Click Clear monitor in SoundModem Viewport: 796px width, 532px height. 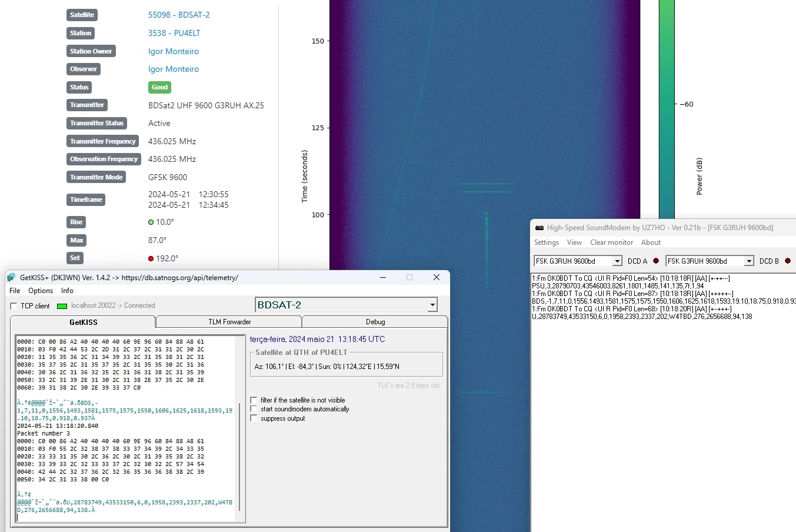(x=611, y=242)
